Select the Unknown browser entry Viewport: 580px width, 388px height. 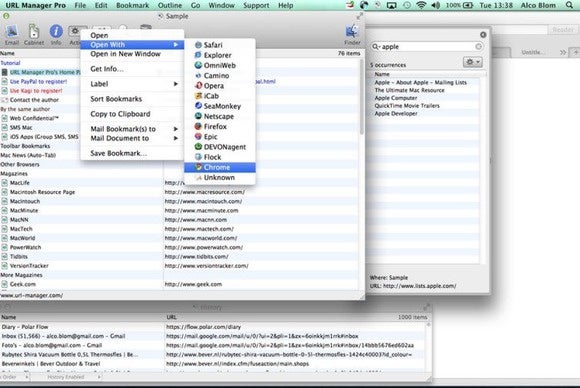click(x=220, y=178)
